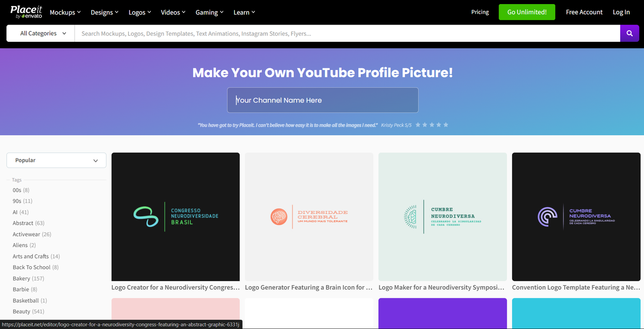Focus the Search Mockups, Logos search field

347,33
